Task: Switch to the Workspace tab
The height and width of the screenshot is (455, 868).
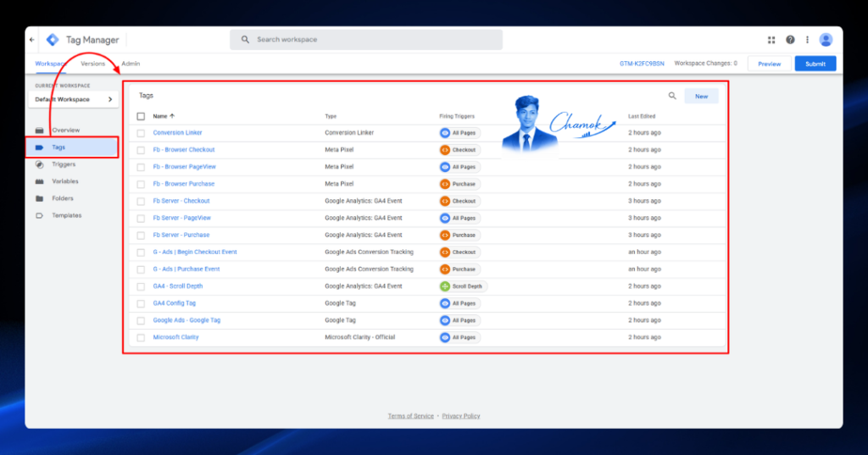Action: 50,64
